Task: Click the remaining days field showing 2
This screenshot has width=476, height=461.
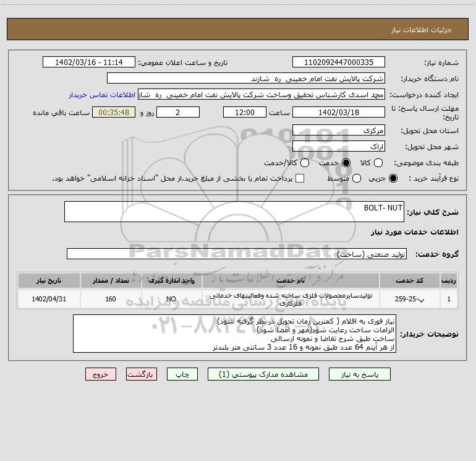Action: pos(178,112)
